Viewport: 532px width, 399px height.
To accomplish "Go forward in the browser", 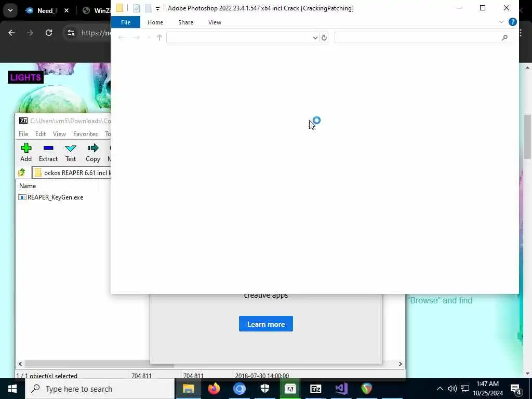I will 30,33.
